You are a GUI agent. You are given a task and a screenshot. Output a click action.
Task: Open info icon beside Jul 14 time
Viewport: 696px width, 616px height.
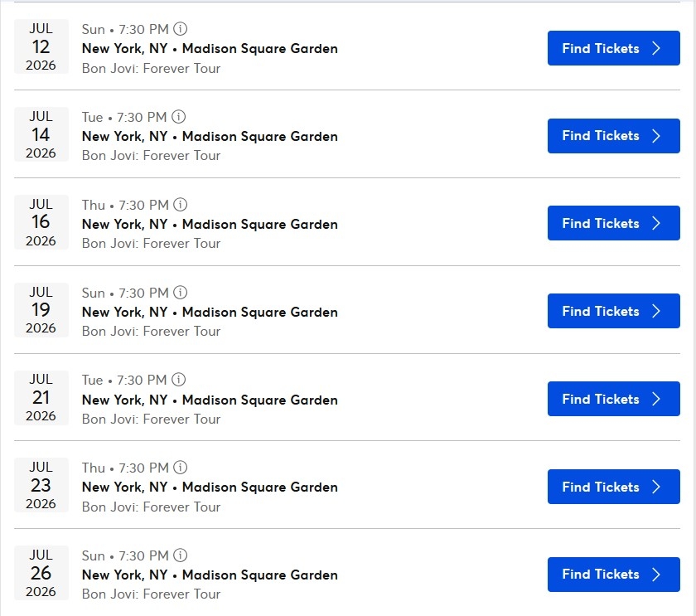(179, 117)
